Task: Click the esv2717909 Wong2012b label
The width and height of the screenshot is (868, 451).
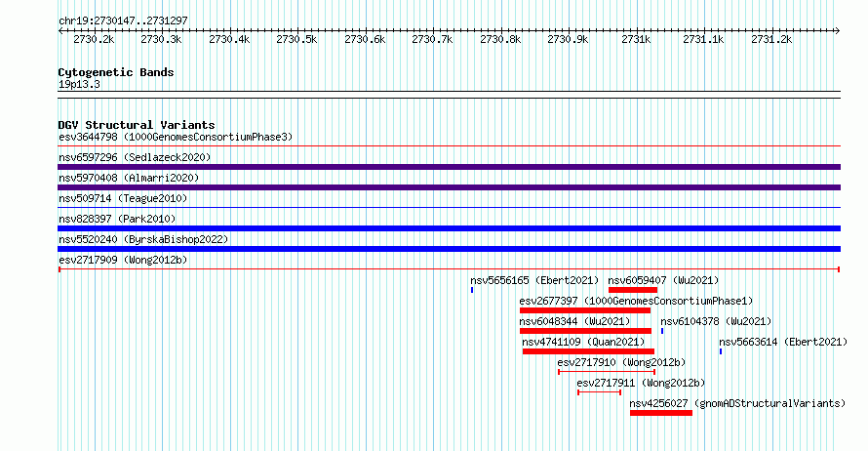Action: tap(123, 260)
